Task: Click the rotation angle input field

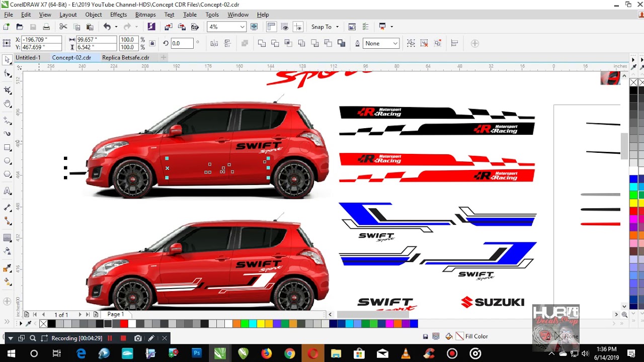Action: tap(182, 43)
